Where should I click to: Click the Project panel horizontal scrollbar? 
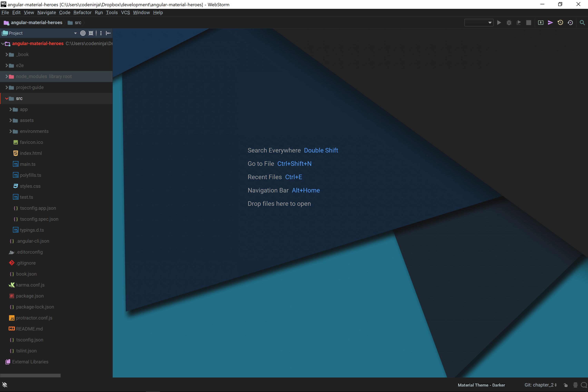point(30,376)
